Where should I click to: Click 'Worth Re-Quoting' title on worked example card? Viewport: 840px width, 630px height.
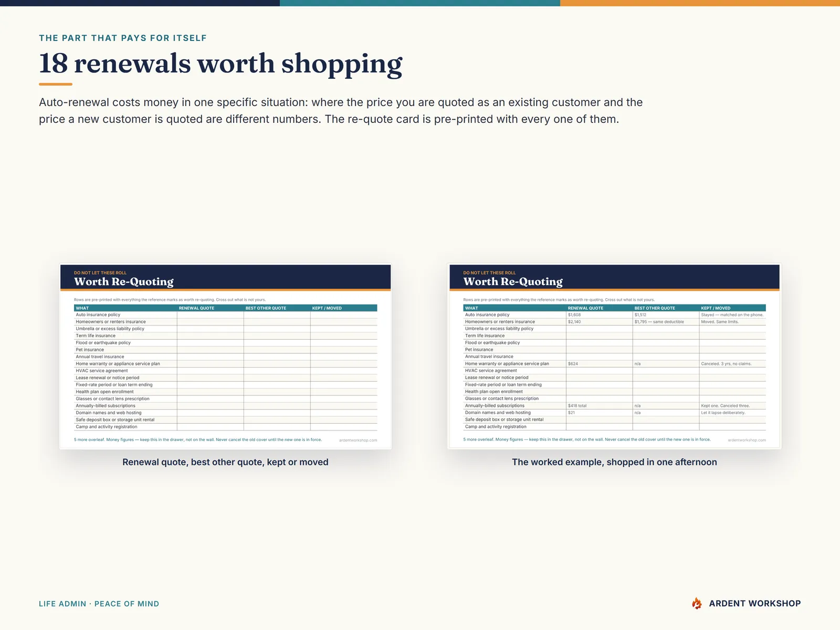(x=513, y=282)
